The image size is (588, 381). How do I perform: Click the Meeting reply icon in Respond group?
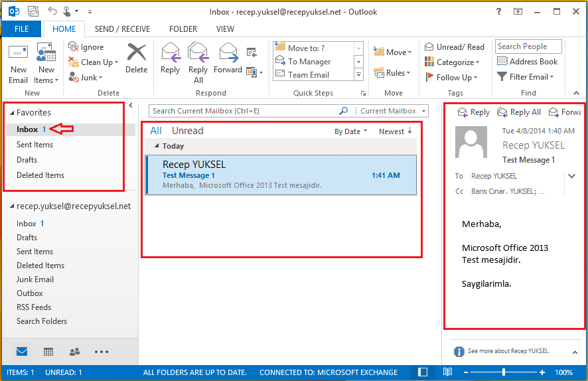pos(252,52)
